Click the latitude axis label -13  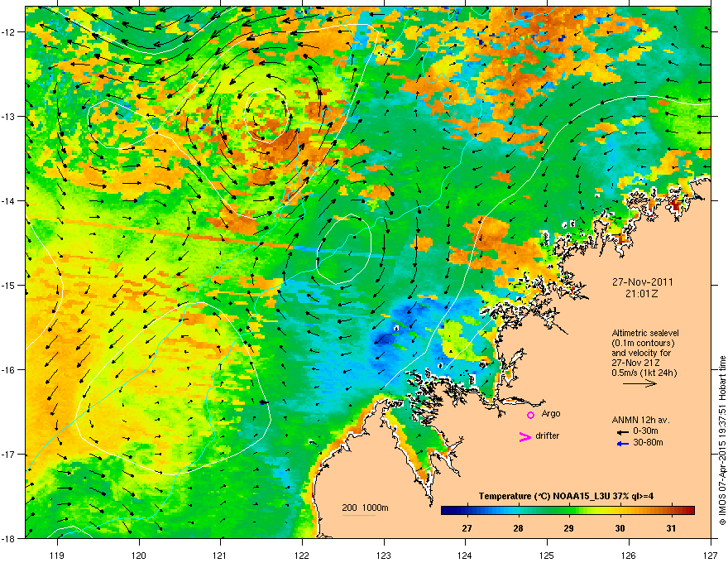tap(10, 116)
